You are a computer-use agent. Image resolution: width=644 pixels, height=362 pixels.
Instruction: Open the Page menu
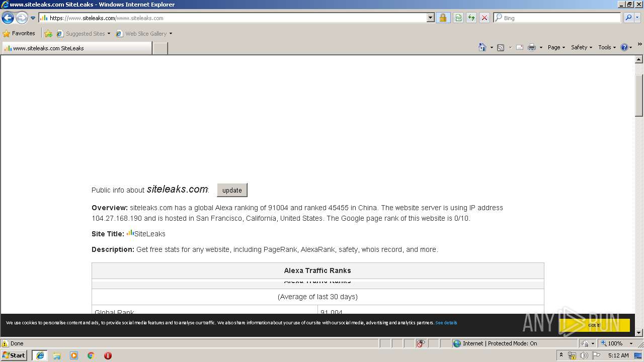click(556, 47)
